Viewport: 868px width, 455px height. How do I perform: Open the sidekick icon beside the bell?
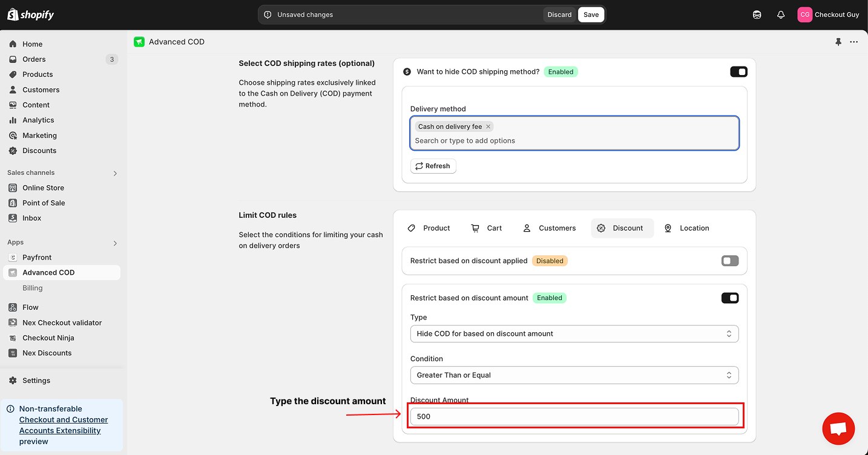(x=757, y=15)
